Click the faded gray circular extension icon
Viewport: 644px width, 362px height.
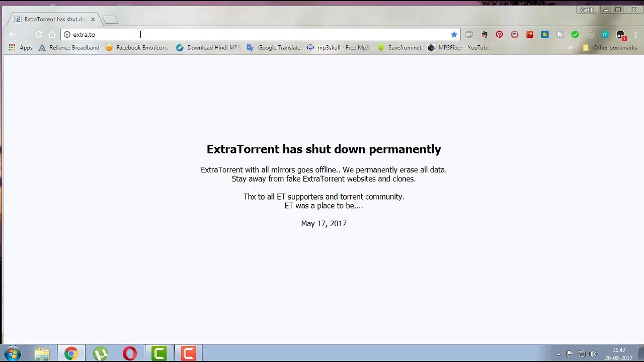pos(590,35)
